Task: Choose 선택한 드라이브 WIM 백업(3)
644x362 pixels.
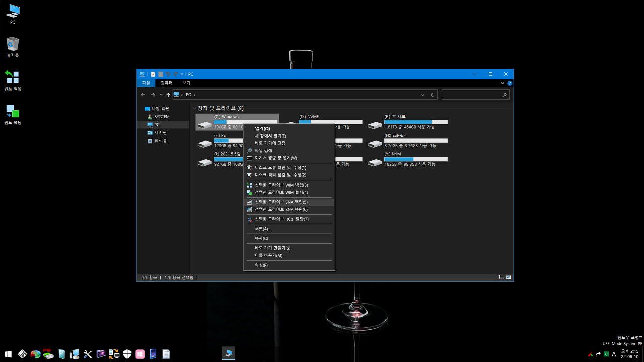Action: [x=289, y=185]
